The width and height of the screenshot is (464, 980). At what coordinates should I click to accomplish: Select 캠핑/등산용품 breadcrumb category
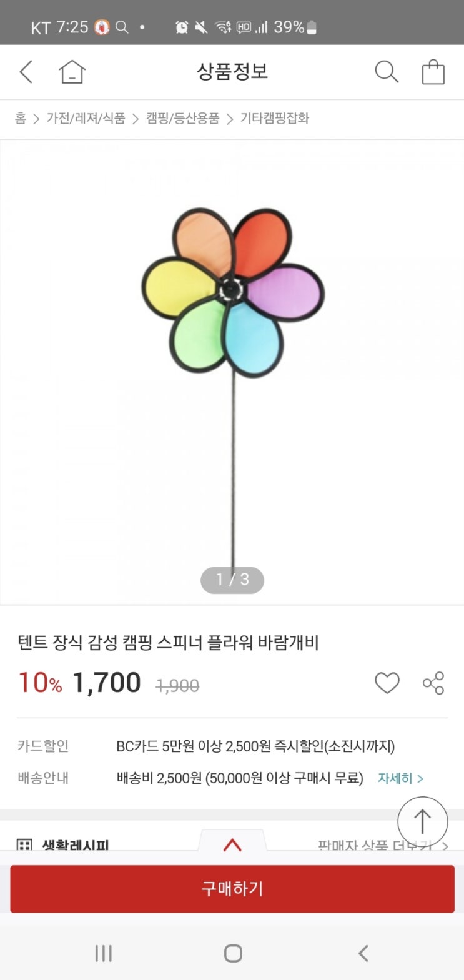[183, 118]
